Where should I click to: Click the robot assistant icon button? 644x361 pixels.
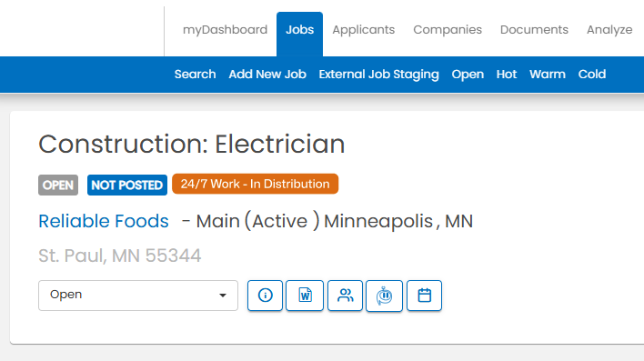click(384, 296)
